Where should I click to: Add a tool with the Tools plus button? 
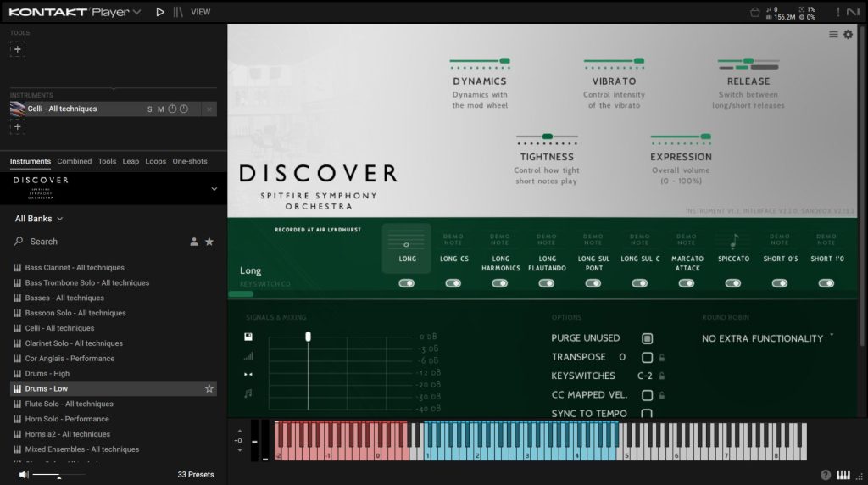pos(17,49)
